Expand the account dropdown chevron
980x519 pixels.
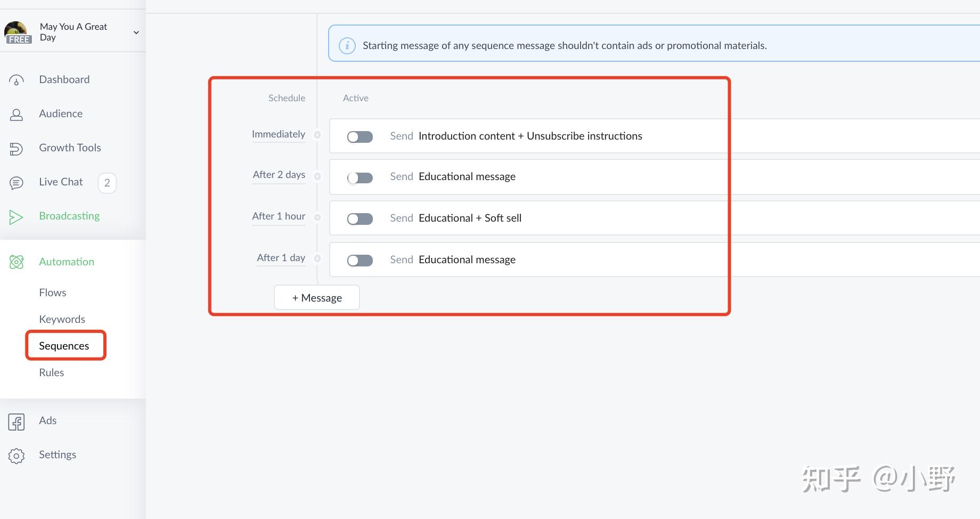click(136, 33)
